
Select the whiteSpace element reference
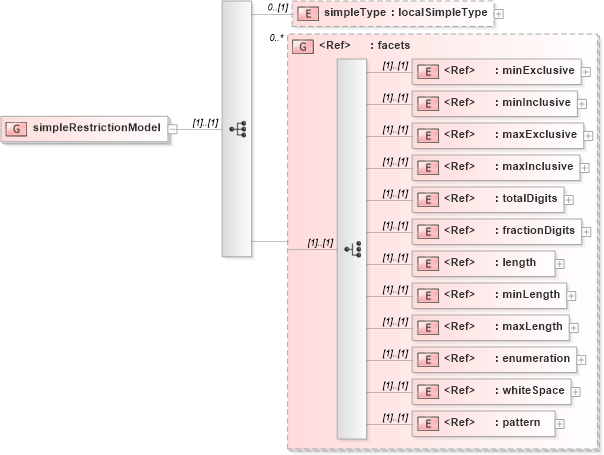(x=491, y=391)
